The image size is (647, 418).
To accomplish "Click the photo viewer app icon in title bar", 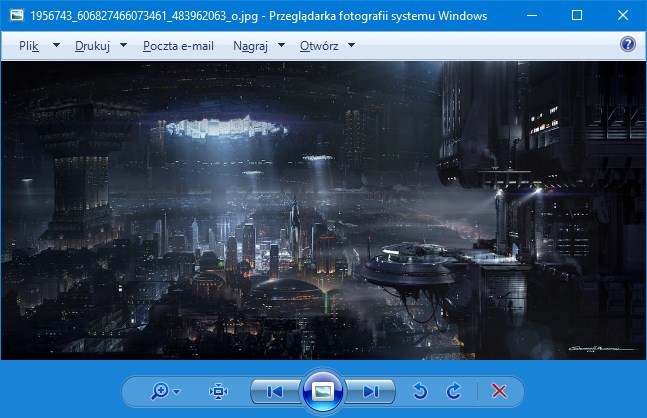I will tap(17, 16).
